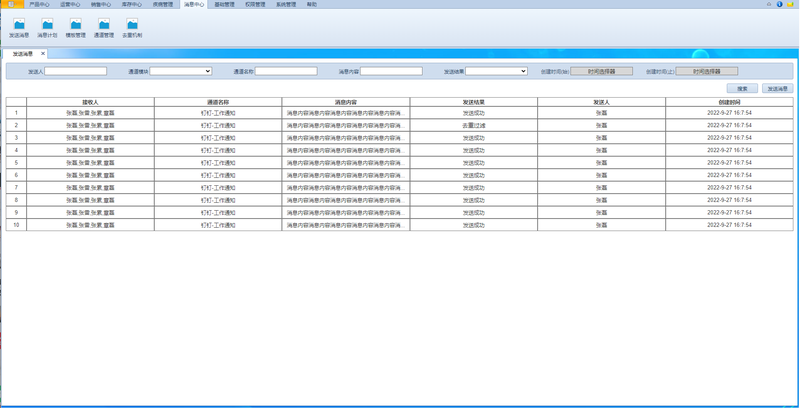Select row number 10 cell
This screenshot has height=408, width=800.
[16, 225]
